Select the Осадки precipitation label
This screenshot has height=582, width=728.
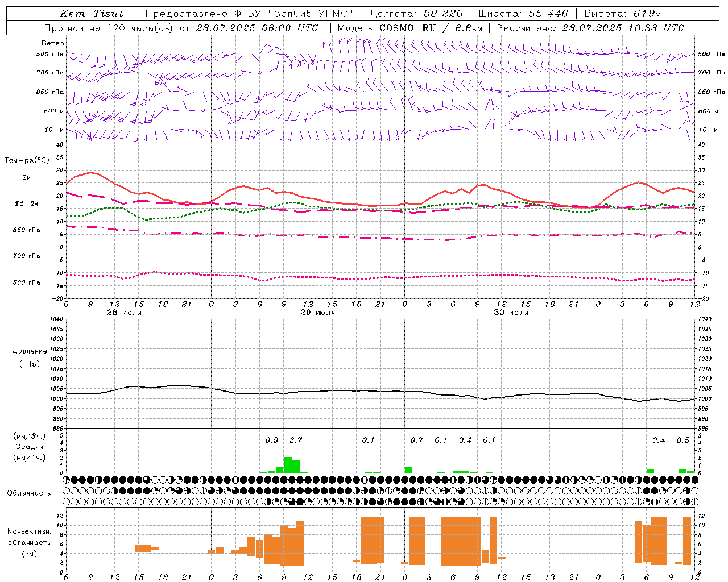29,447
